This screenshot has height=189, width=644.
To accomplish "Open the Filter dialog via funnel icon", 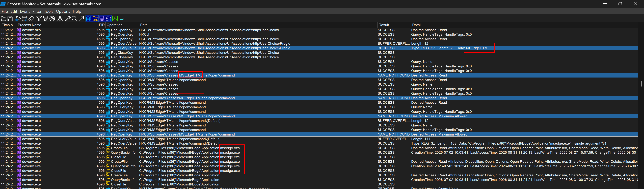I will [39, 19].
